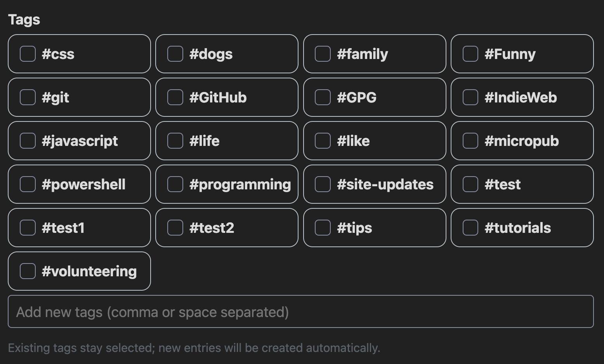
Task: Select the #like tag
Action: [322, 141]
